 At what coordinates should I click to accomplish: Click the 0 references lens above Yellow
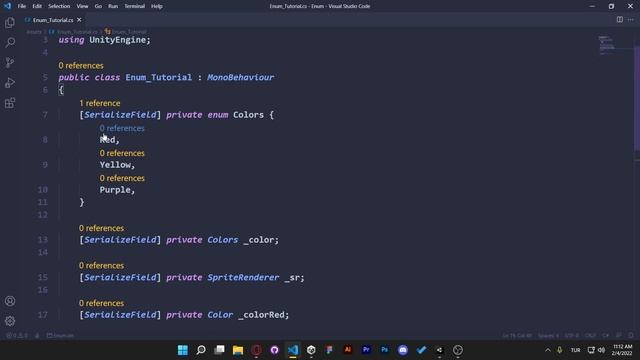pos(122,153)
